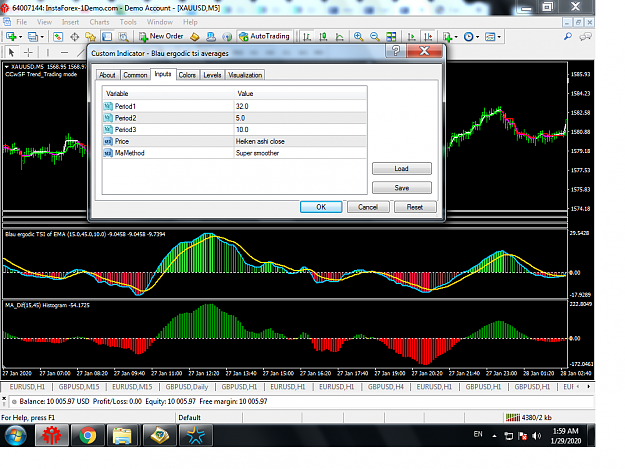Click the New Chart toolbar icon

pyautogui.click(x=11, y=37)
